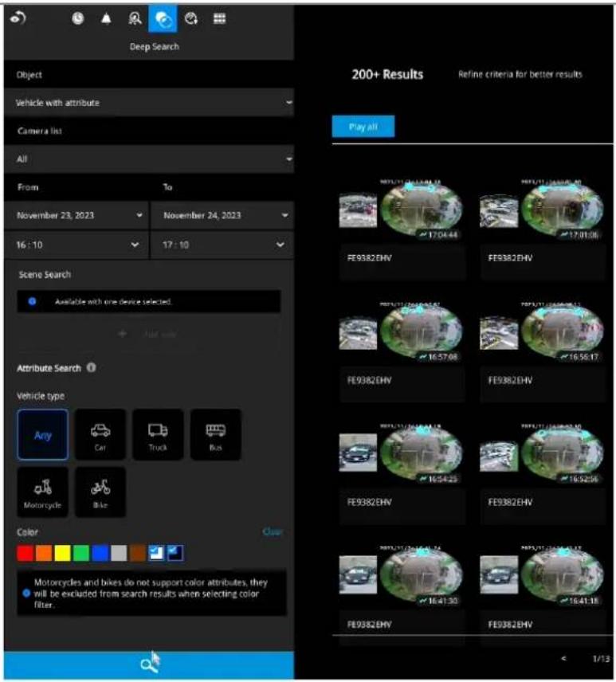
Task: Open the 17:10 end time dropdown
Action: pos(222,245)
